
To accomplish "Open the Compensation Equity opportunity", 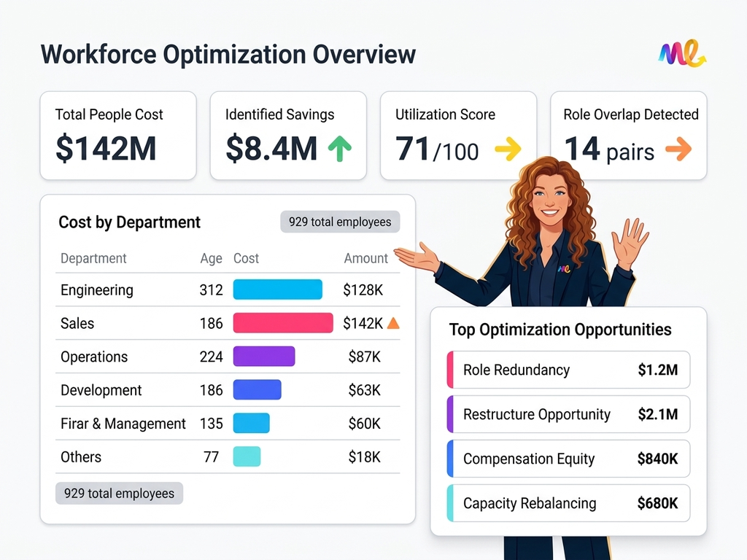I will (568, 459).
